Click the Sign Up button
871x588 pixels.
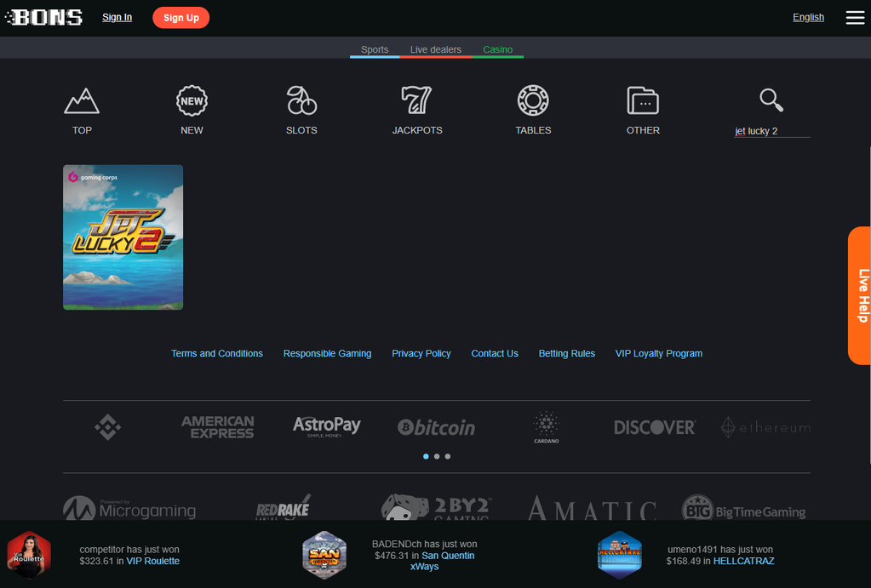click(181, 18)
